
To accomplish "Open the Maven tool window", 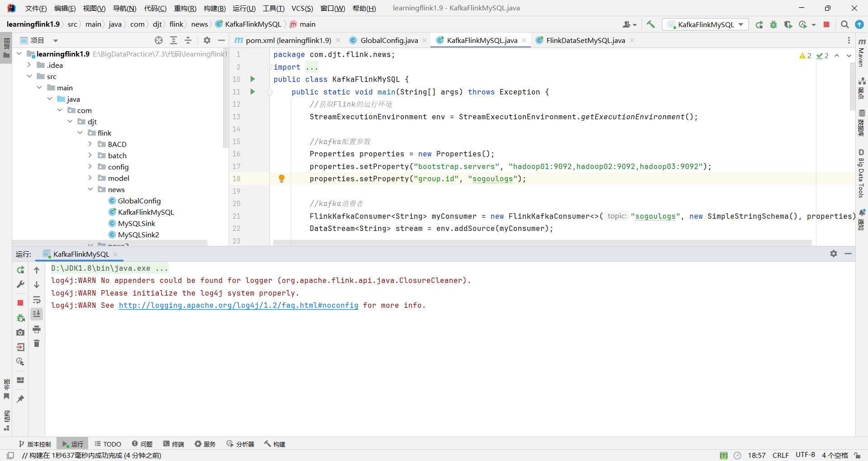I will (x=862, y=52).
